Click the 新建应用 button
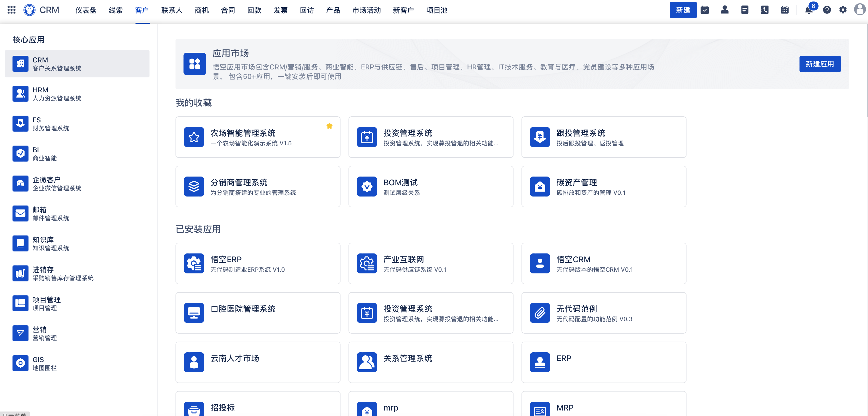The width and height of the screenshot is (868, 416). pos(819,64)
